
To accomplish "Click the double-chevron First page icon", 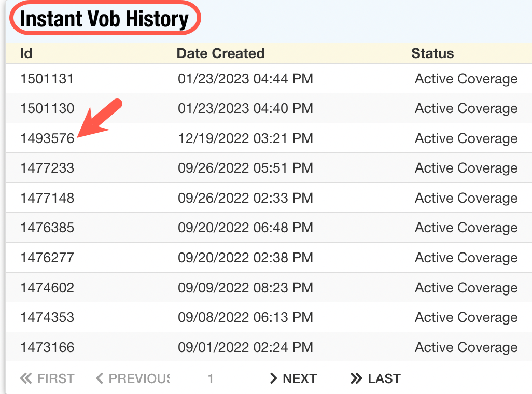I will 26,379.
